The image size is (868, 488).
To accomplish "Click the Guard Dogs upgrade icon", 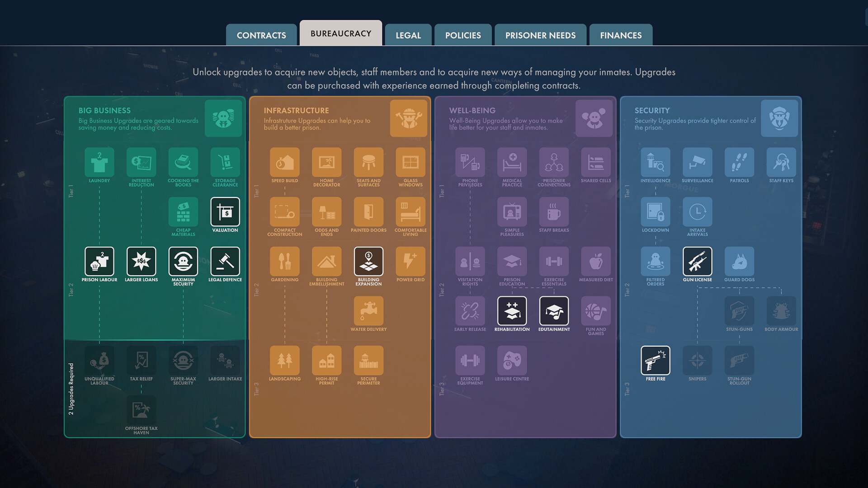I will pyautogui.click(x=739, y=262).
